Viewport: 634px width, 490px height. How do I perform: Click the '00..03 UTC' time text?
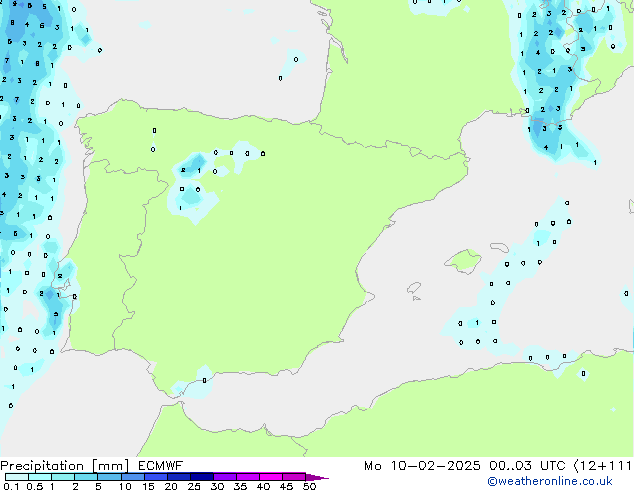[x=527, y=466]
